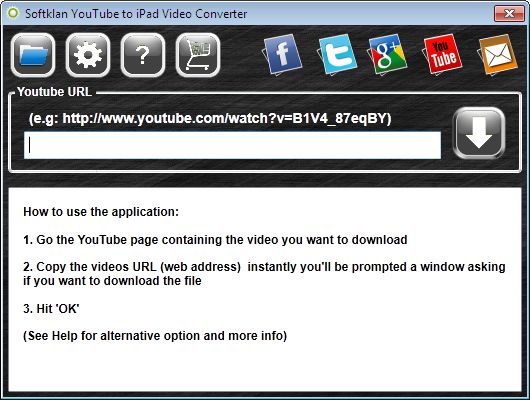The image size is (530, 400).
Task: Open the YouTube icon
Action: click(442, 54)
